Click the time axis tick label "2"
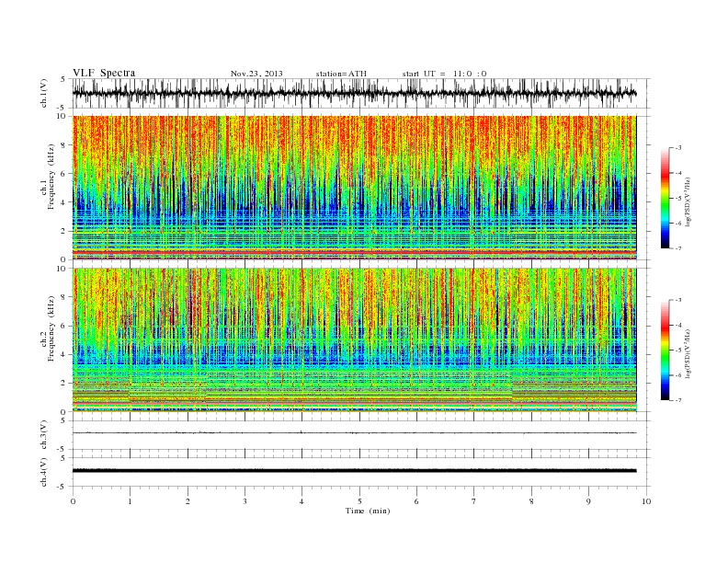Image resolution: width=728 pixels, height=563 pixels. click(x=188, y=501)
